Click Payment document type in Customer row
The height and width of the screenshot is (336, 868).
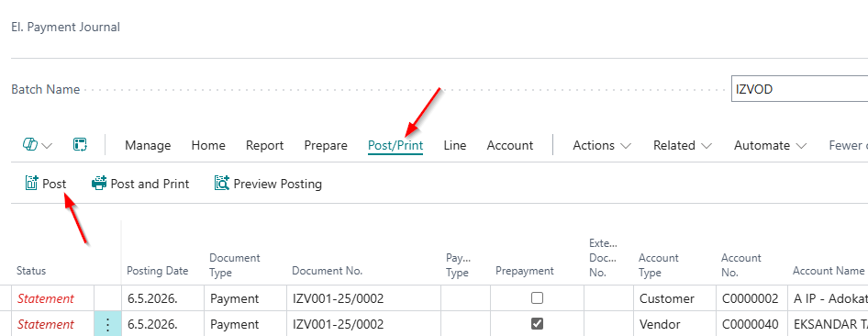[235, 299]
